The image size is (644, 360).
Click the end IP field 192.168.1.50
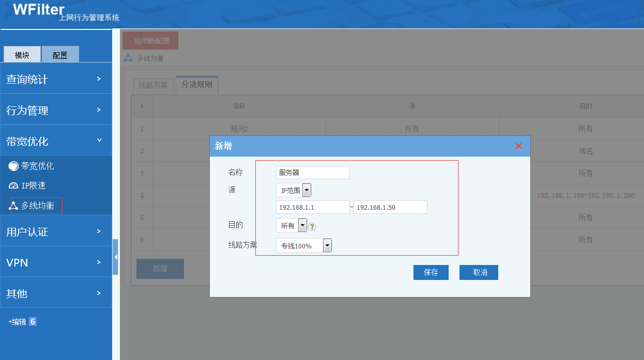click(390, 207)
